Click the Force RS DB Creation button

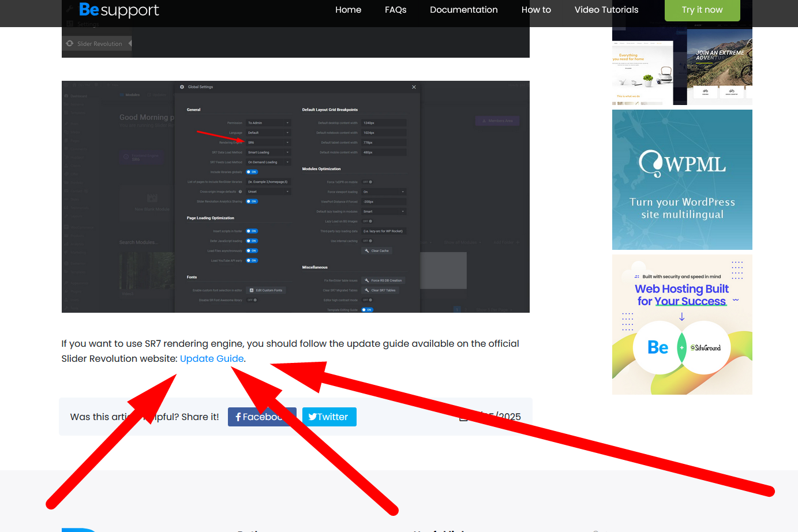click(x=383, y=280)
